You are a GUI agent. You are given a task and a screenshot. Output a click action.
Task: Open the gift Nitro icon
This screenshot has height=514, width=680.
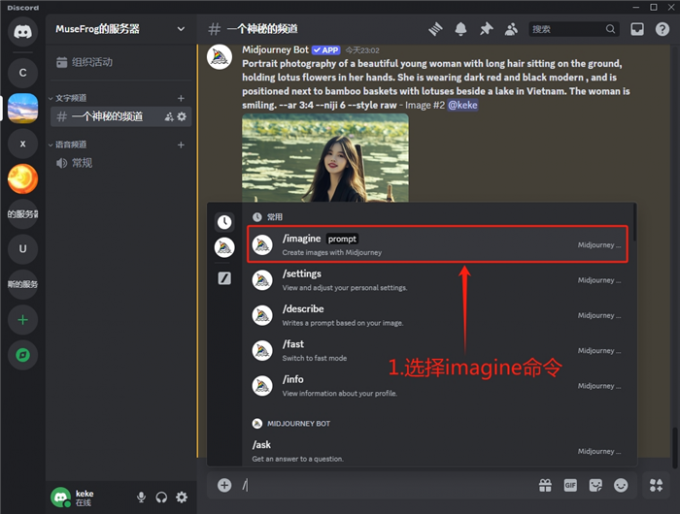click(545, 485)
